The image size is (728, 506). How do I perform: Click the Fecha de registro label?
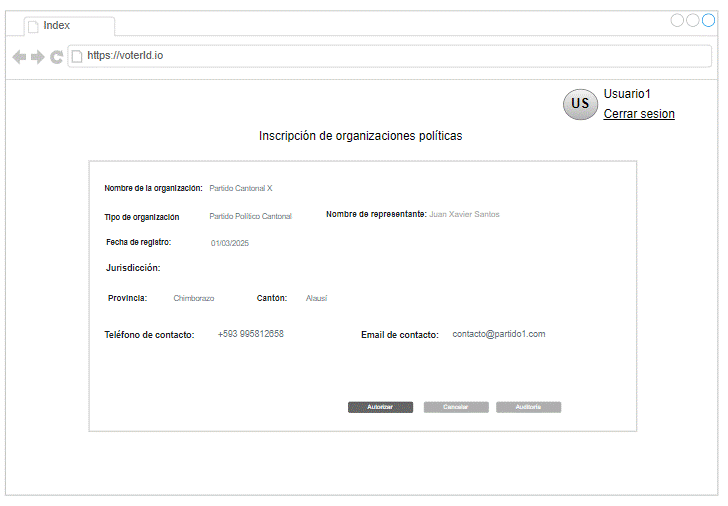coord(138,242)
